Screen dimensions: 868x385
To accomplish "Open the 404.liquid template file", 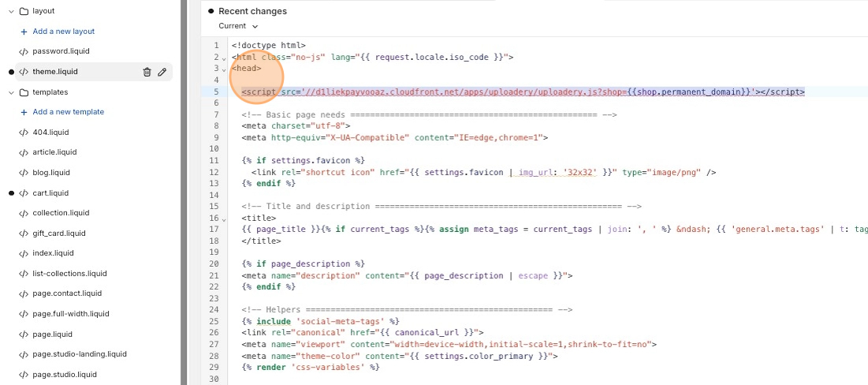I will 50,133.
